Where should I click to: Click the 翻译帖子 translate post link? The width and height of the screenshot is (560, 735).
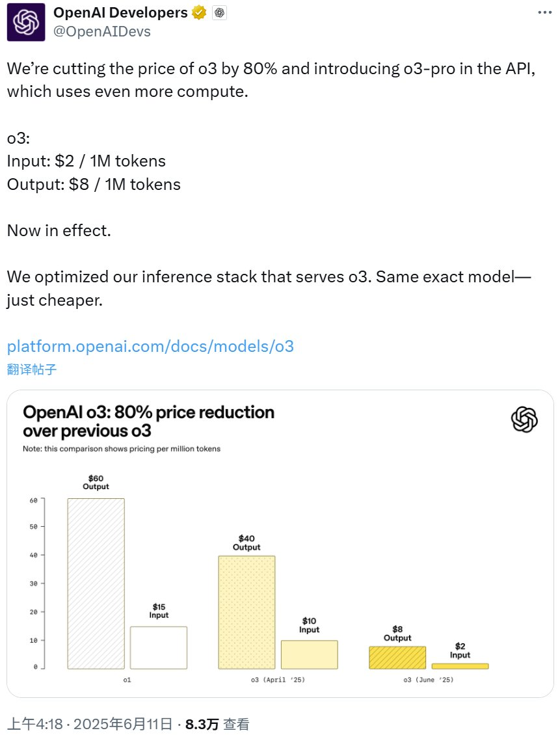(32, 369)
